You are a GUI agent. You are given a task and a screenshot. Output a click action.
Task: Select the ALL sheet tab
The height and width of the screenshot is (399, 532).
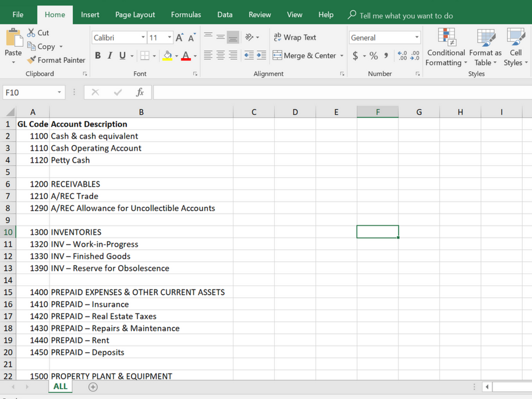60,387
